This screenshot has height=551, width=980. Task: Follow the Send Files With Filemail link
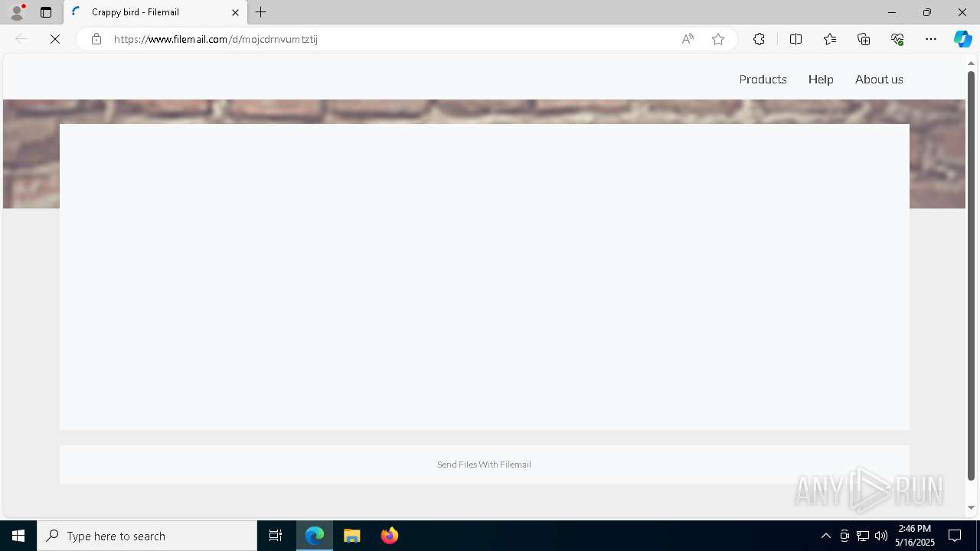(x=484, y=465)
